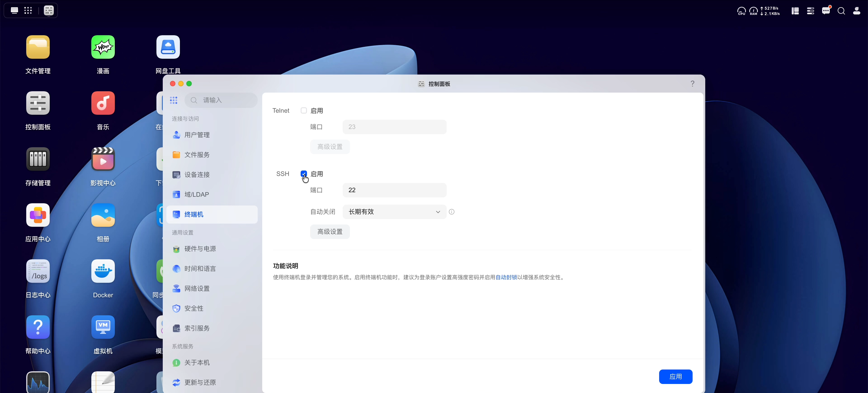868x393 pixels.
Task: Open 域/LDAP settings
Action: pos(212,195)
